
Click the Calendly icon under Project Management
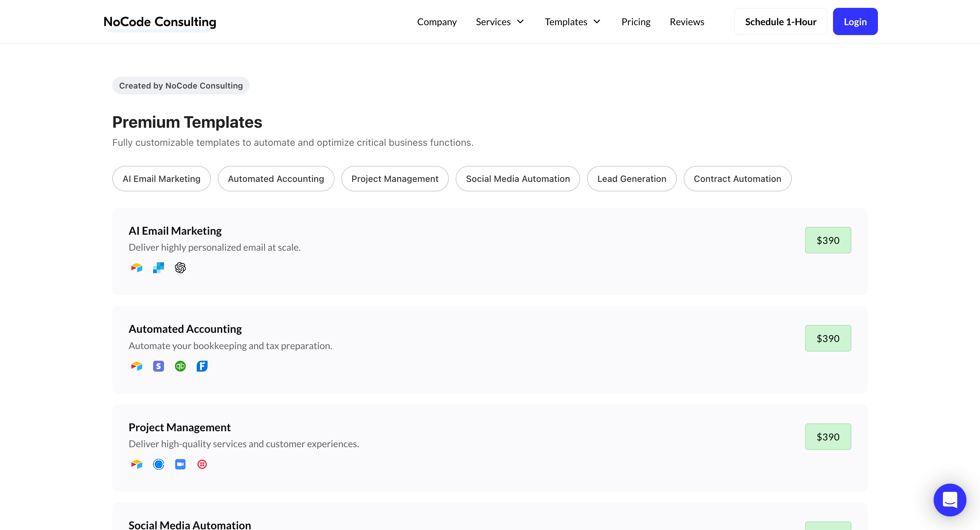coord(158,464)
